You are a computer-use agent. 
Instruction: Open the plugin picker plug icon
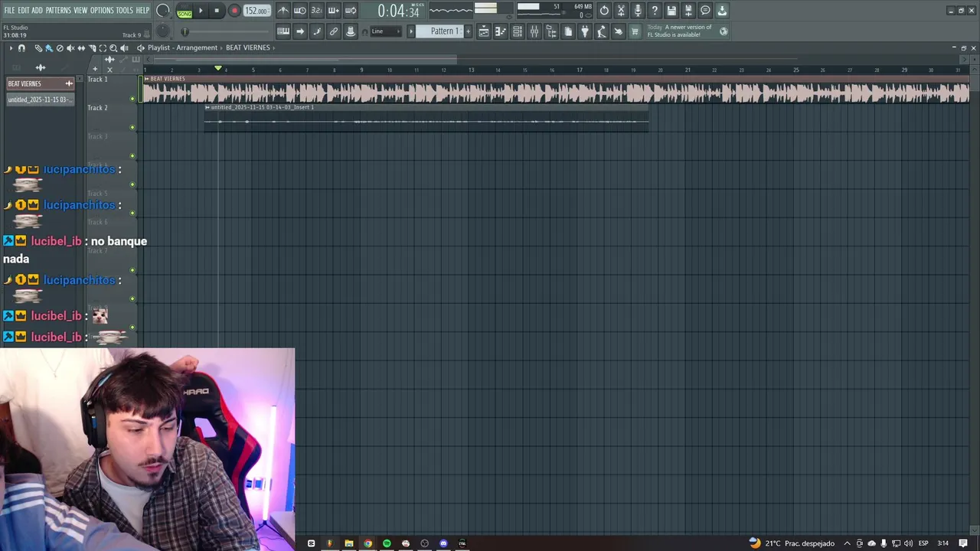pyautogui.click(x=585, y=31)
